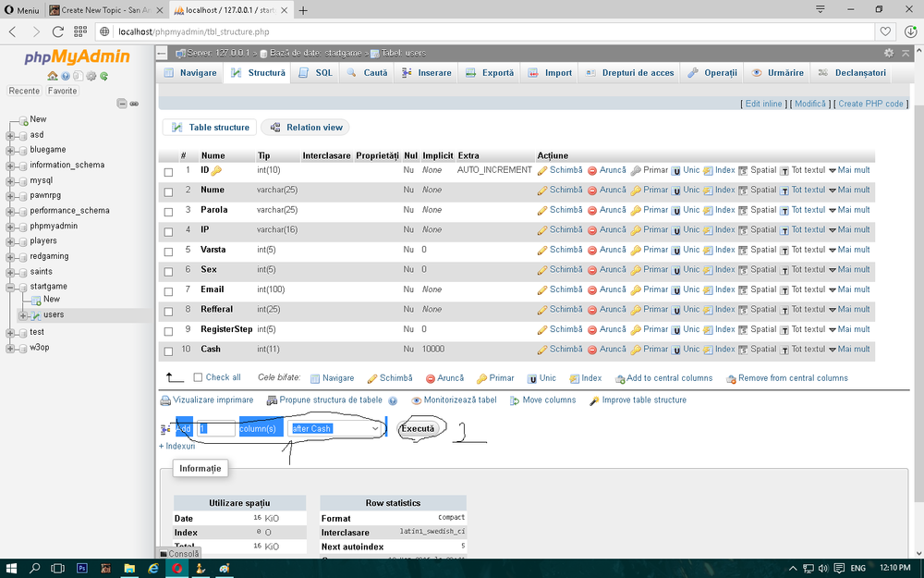Collapse all databases in navigation tree
The image size is (924, 578).
click(x=122, y=104)
